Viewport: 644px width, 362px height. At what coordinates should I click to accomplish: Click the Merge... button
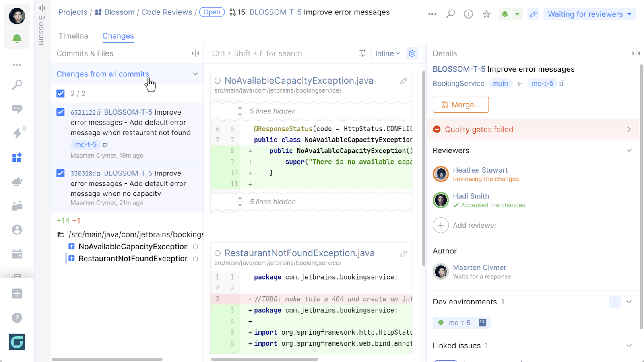click(x=460, y=105)
